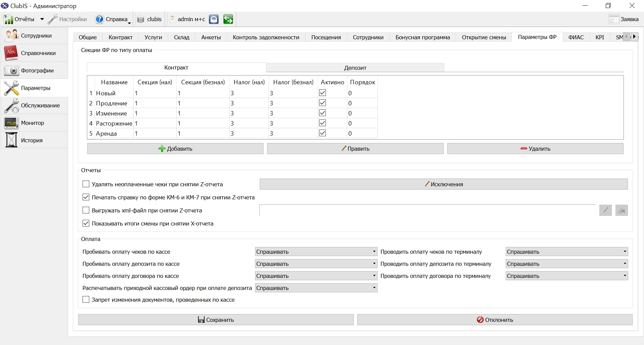Open the Сотрудники sidebar section icon
Image resolution: width=644 pixels, height=345 pixels.
tap(11, 36)
